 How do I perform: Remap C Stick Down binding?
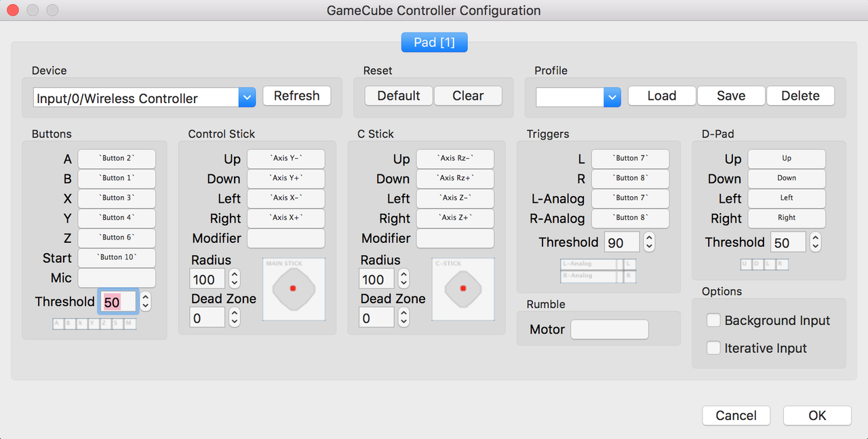(455, 178)
